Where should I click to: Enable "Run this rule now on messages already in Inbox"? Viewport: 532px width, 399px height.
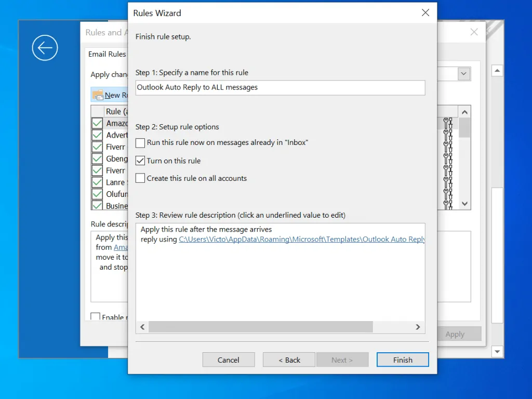pos(140,142)
